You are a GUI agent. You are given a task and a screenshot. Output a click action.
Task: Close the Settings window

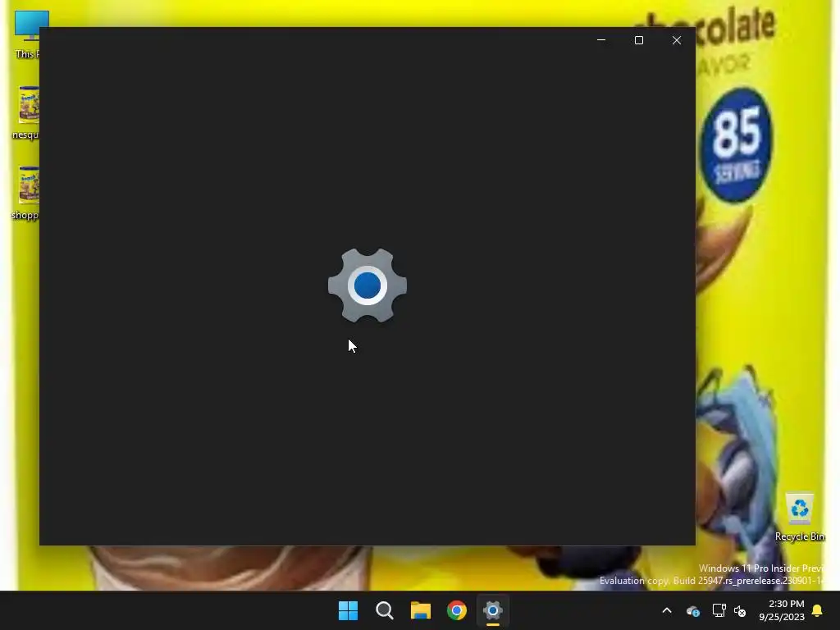[x=677, y=40]
